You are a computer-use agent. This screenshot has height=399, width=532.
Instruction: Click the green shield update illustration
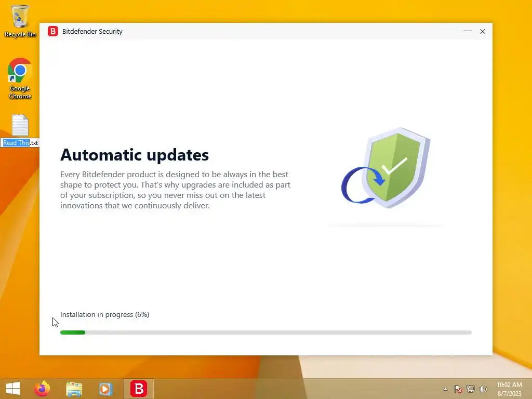[386, 168]
